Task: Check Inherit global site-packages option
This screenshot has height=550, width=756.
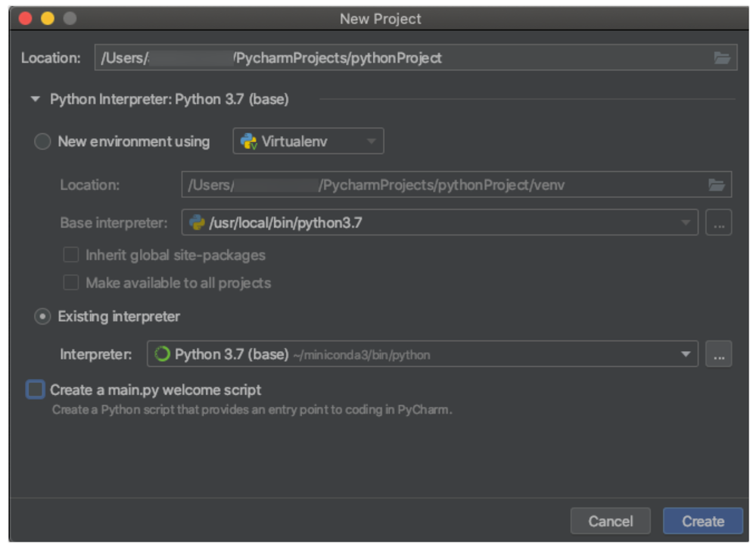Action: (71, 255)
